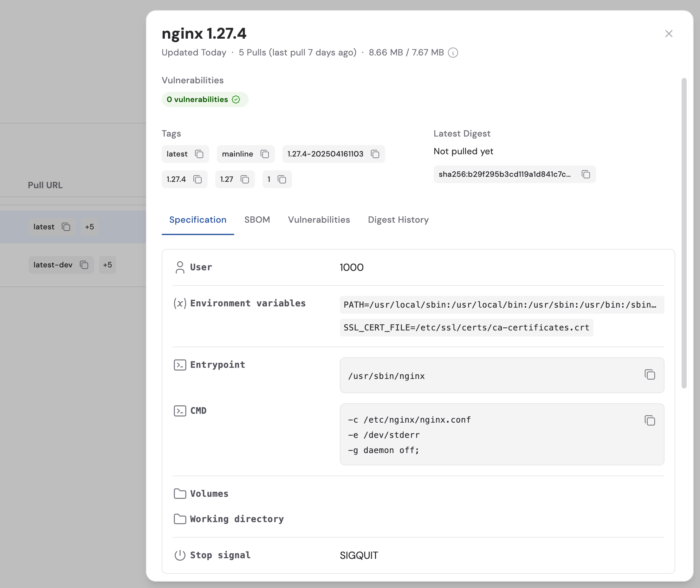Click the PATH environment variable value

pos(502,305)
